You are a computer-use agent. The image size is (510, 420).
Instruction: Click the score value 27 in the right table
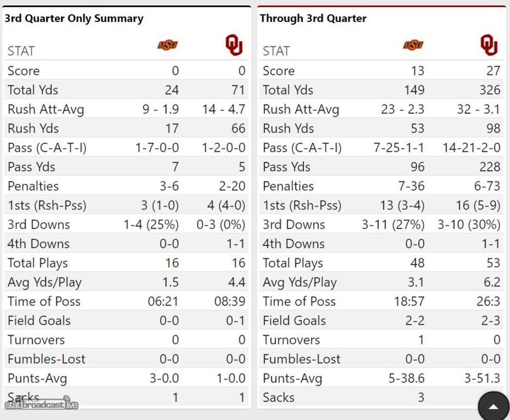tap(493, 70)
